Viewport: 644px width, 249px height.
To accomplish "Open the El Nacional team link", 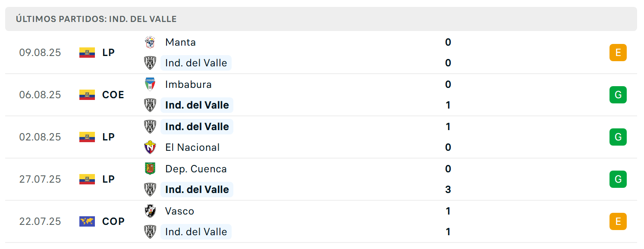I will click(192, 147).
